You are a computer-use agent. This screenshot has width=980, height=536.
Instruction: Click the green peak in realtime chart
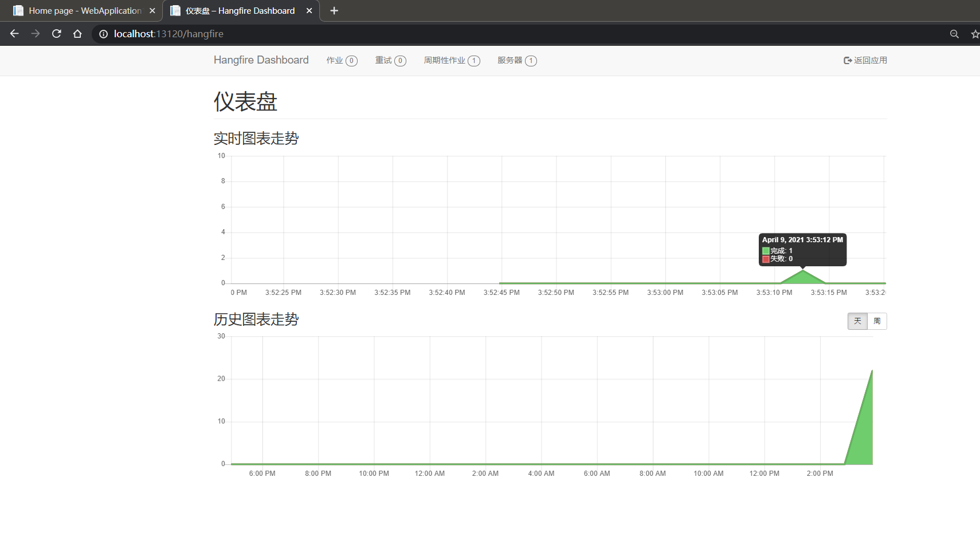click(803, 276)
